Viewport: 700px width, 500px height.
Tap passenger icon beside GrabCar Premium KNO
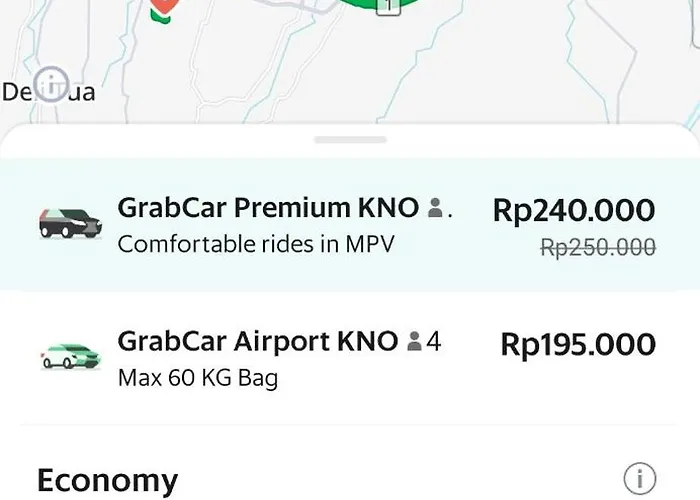pos(435,208)
